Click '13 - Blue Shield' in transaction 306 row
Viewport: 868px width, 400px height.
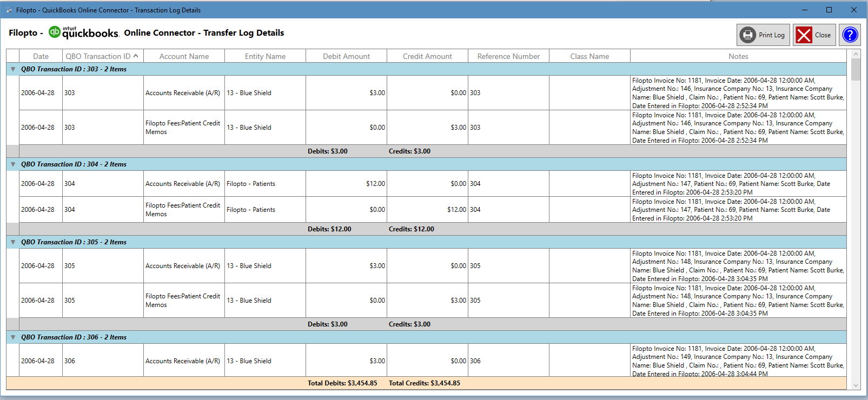pos(249,361)
